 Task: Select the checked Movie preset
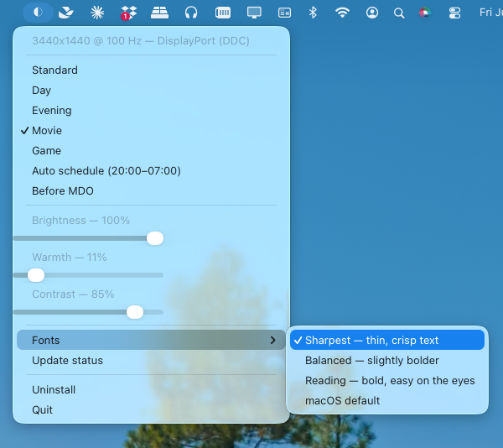(151, 131)
